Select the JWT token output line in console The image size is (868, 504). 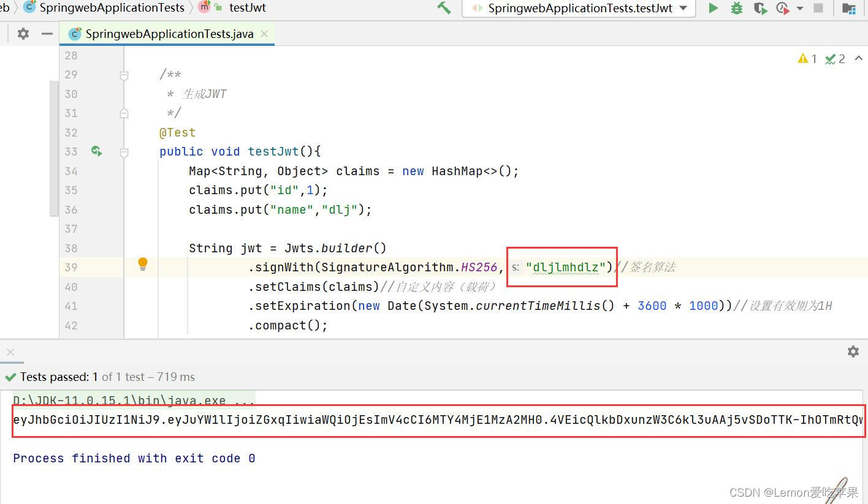(x=429, y=421)
